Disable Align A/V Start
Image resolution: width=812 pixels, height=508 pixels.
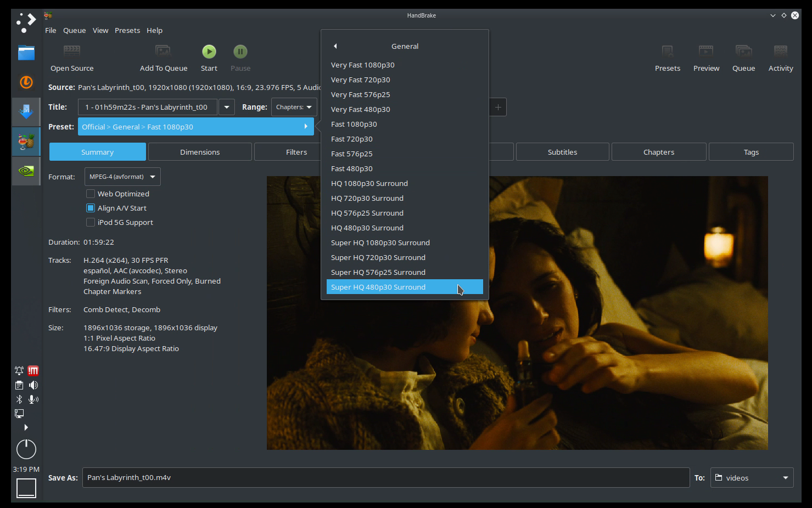pyautogui.click(x=91, y=208)
